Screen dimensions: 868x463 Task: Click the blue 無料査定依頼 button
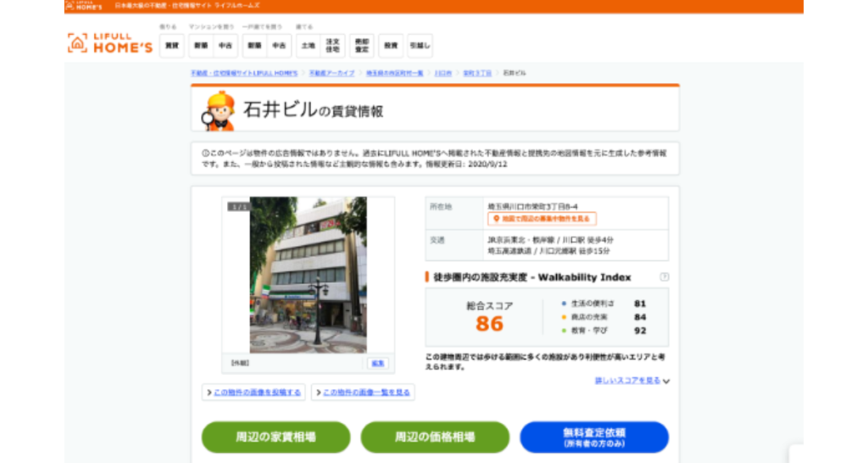[593, 438]
